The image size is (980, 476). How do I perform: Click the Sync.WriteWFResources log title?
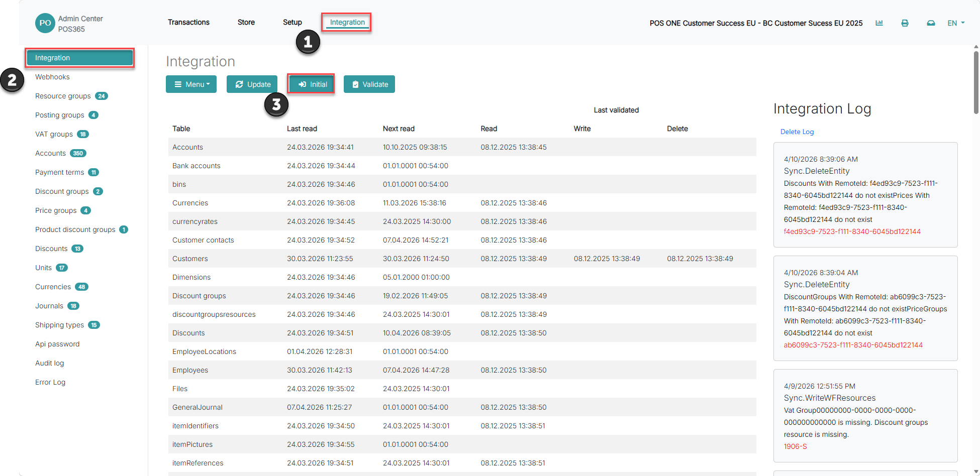(829, 398)
